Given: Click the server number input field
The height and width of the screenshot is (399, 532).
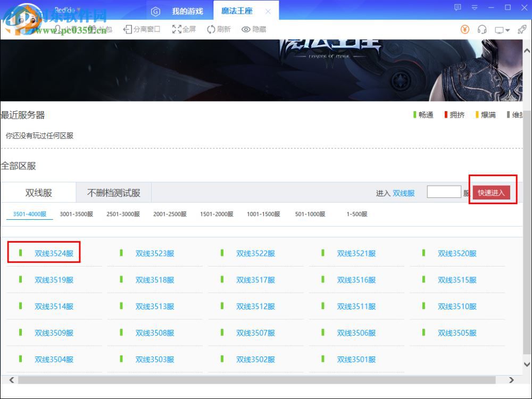Looking at the screenshot, I should tap(444, 192).
